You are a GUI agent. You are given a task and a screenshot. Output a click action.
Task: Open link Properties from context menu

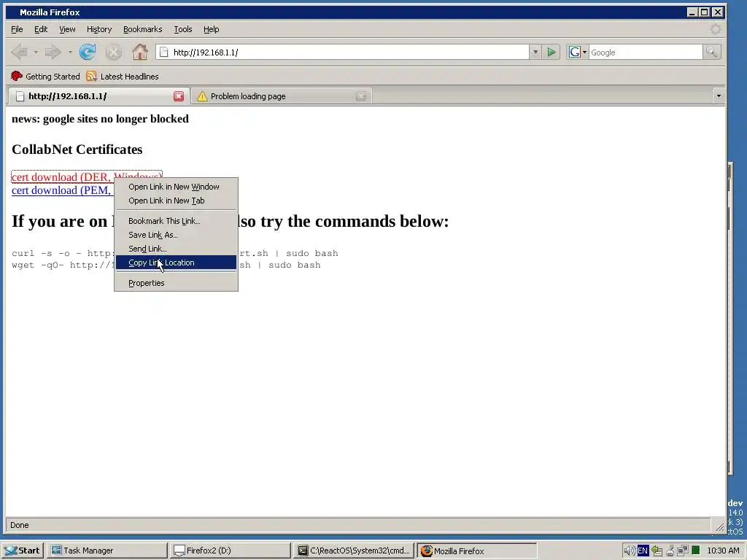coord(177,283)
